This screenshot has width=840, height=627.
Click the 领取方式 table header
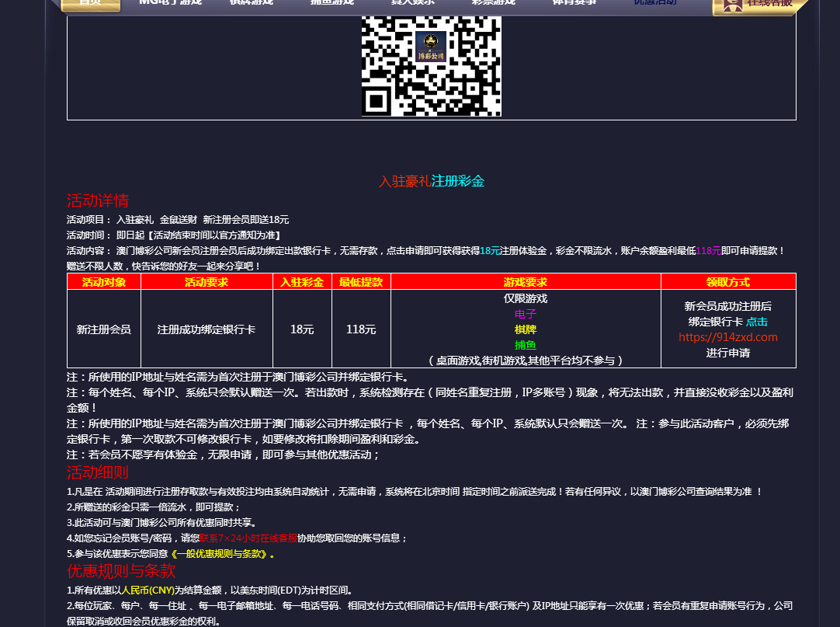(728, 282)
